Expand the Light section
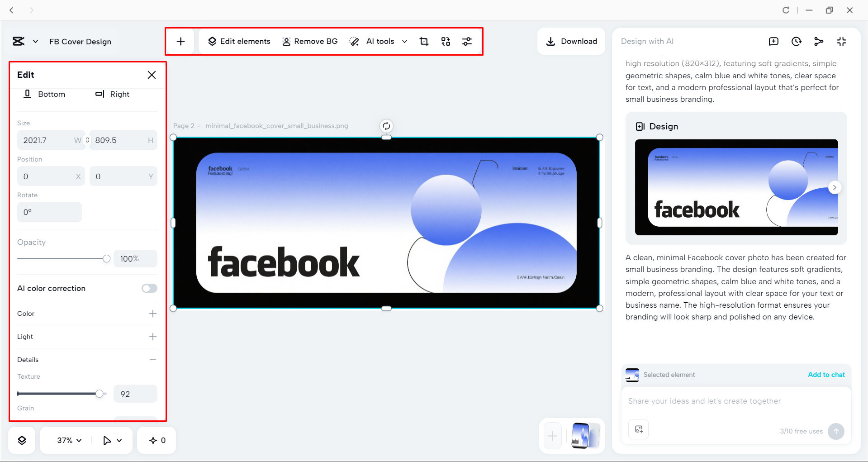This screenshot has height=462, width=868. [153, 337]
